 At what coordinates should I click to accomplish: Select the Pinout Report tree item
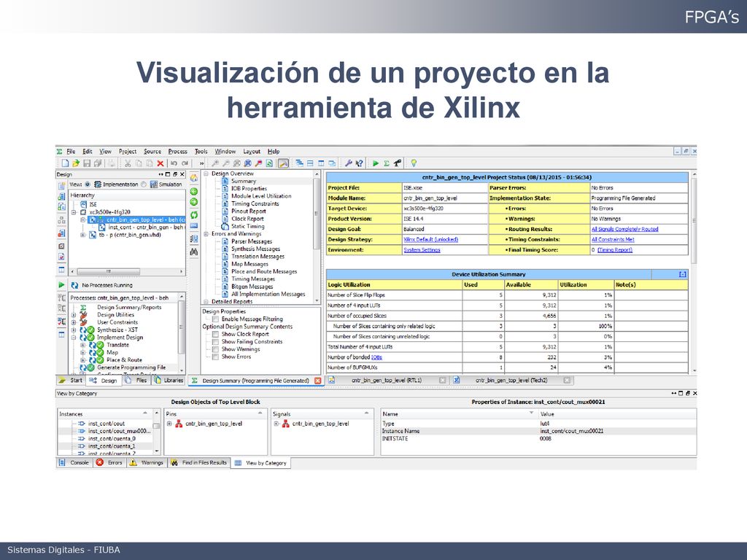click(x=249, y=211)
